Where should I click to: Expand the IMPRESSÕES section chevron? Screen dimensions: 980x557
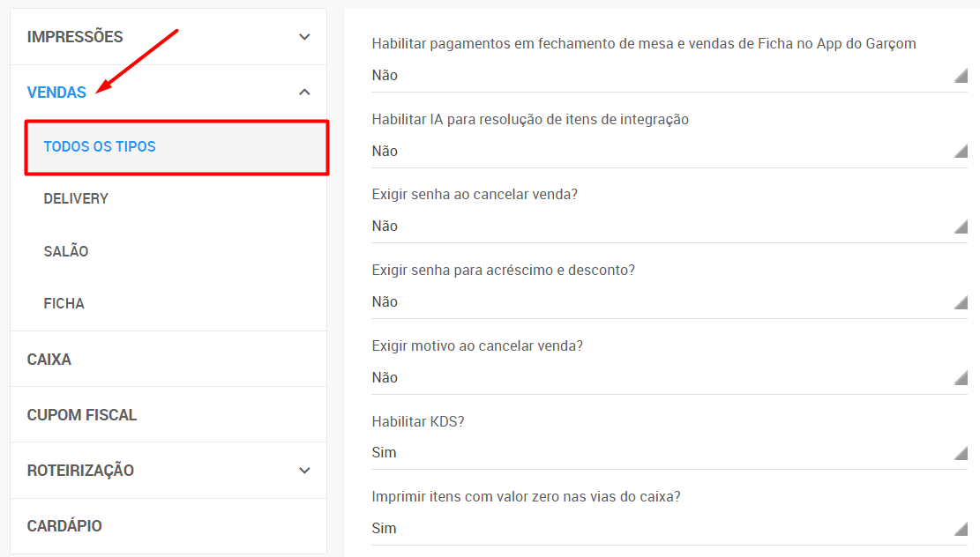(304, 37)
